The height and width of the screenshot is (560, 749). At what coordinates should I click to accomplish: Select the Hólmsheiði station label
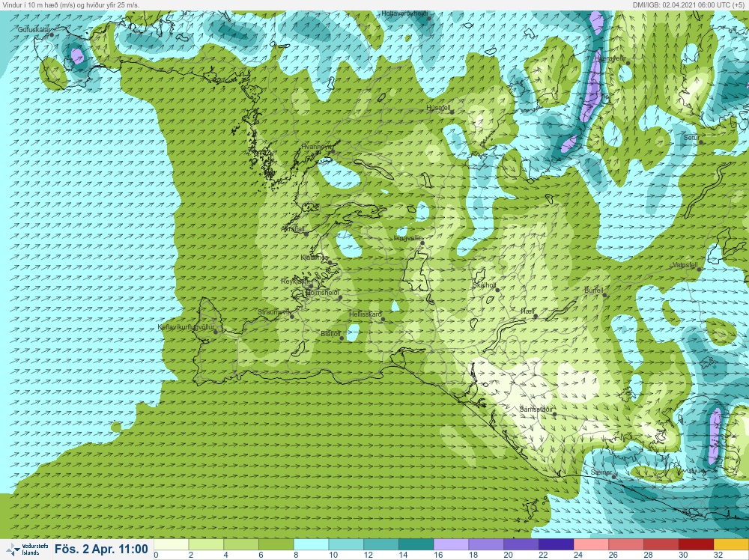[x=322, y=292]
